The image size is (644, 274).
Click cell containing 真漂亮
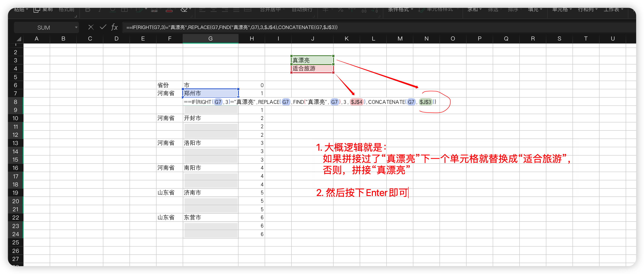point(312,60)
